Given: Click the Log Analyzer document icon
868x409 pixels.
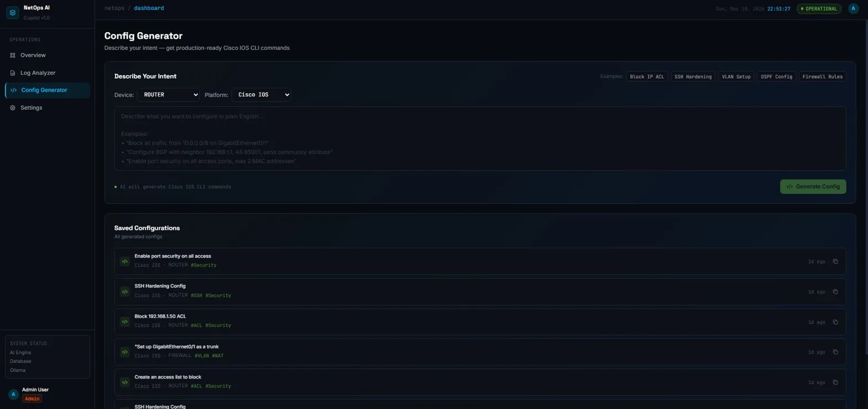Looking at the screenshot, I should (x=13, y=73).
